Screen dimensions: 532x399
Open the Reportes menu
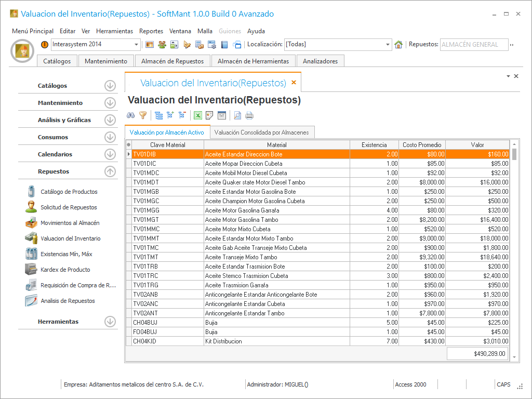151,31
